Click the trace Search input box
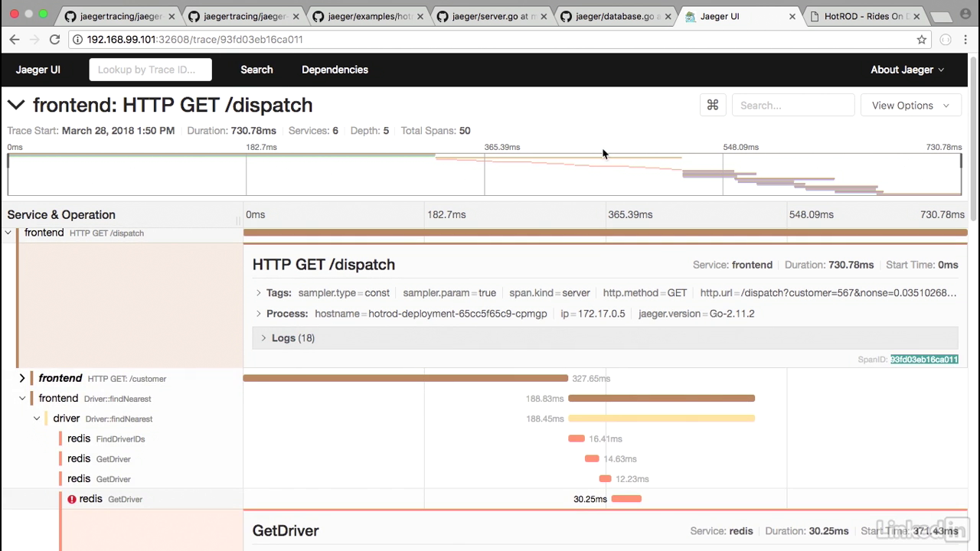 coord(793,106)
